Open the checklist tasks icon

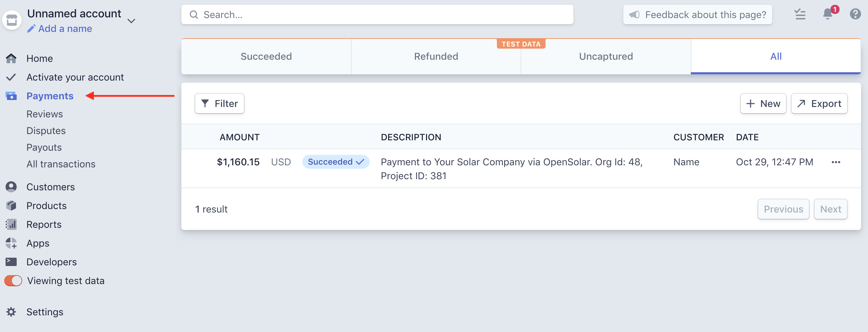(x=800, y=14)
